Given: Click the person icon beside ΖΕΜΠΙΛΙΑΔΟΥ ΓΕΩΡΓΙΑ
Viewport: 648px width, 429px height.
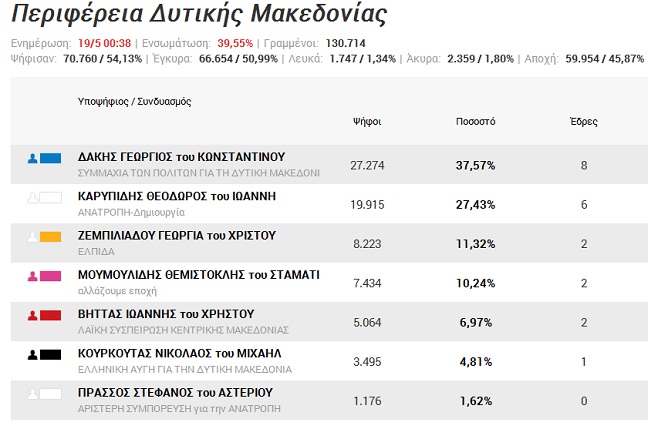Looking at the screenshot, I should pos(33,237).
